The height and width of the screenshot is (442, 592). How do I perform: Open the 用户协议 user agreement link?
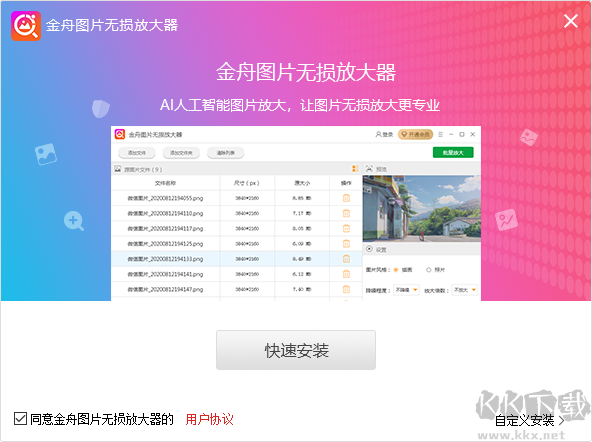click(x=210, y=419)
